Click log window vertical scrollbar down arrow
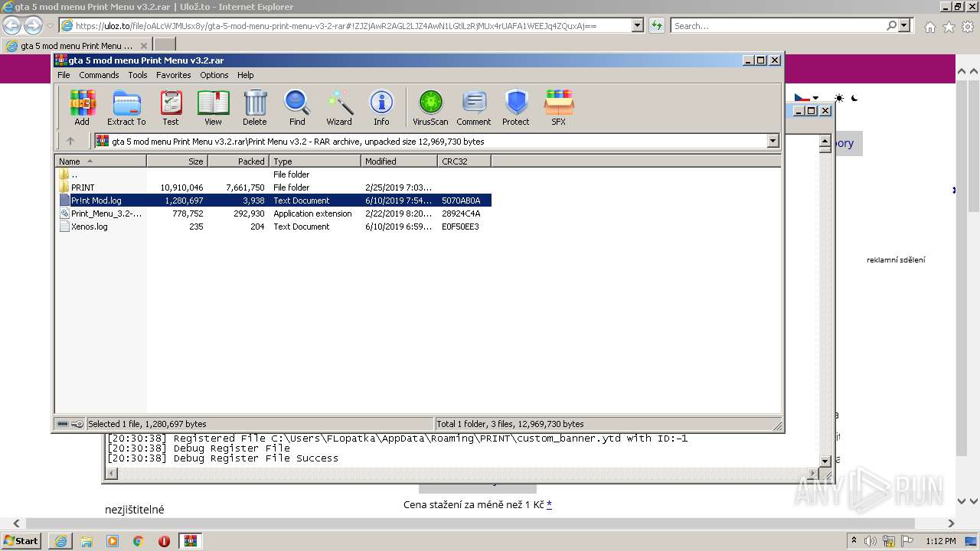The image size is (980, 551). coord(825,461)
